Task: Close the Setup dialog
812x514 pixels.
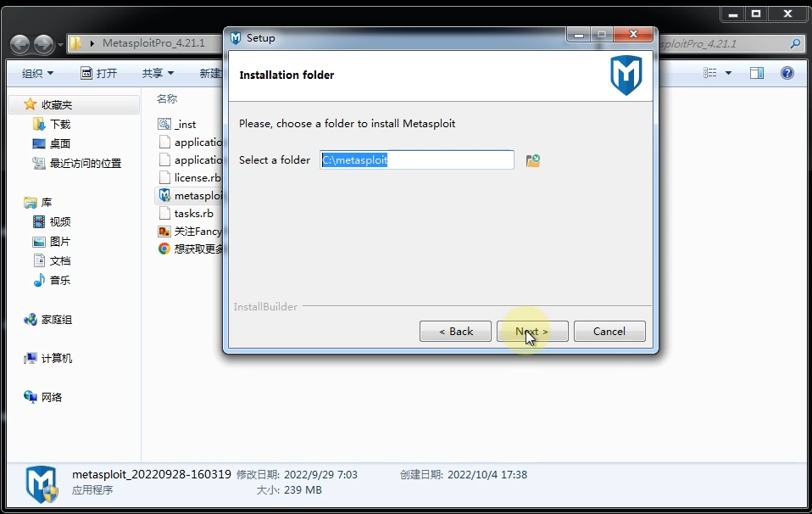Action: click(634, 35)
